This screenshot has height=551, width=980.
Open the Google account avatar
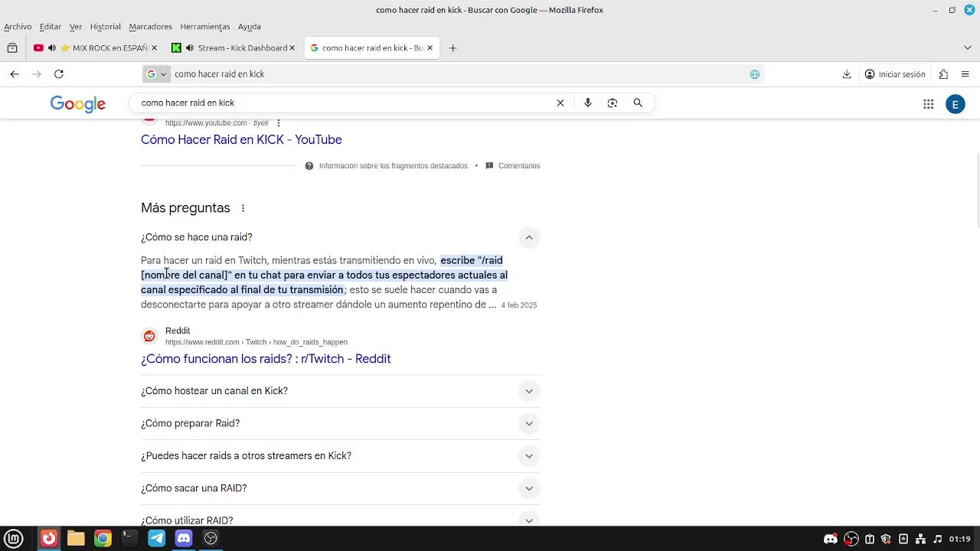click(955, 104)
